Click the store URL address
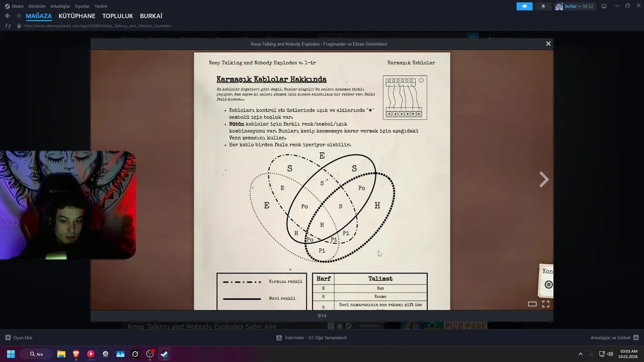The width and height of the screenshot is (644, 362). [97, 26]
